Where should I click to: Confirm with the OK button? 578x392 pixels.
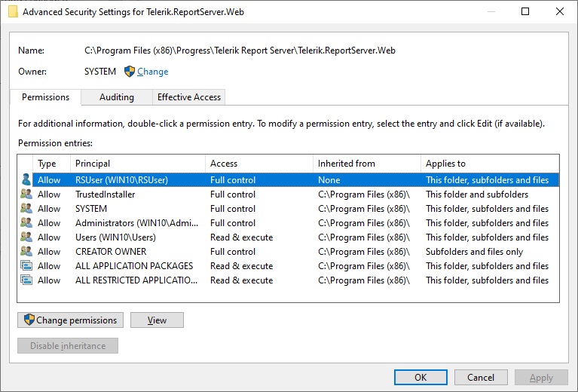pos(421,377)
